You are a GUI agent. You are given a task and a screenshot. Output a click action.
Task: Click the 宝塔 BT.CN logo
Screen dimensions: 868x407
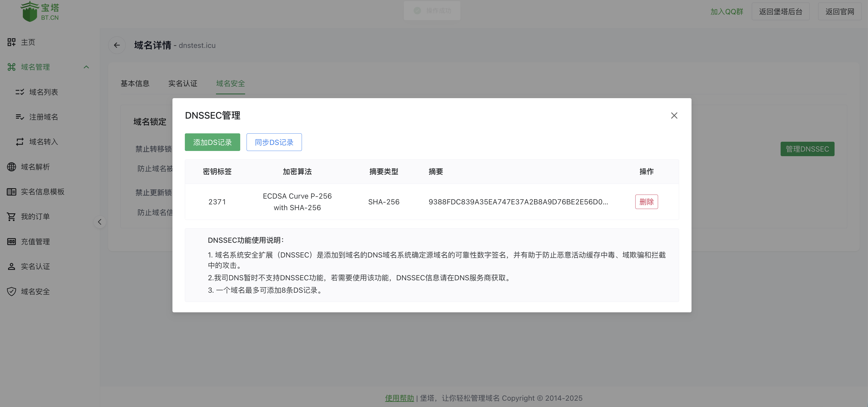click(40, 11)
